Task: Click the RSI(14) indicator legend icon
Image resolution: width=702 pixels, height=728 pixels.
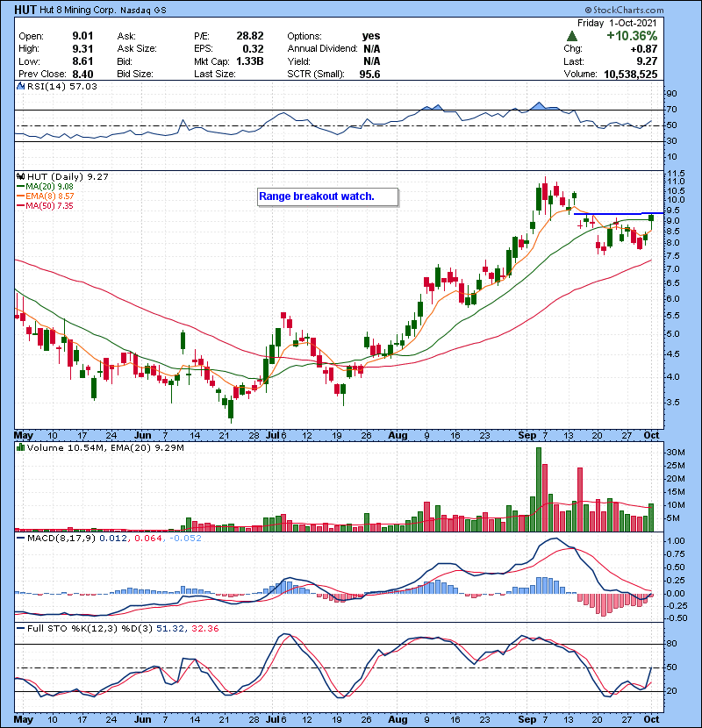Action: [20, 86]
